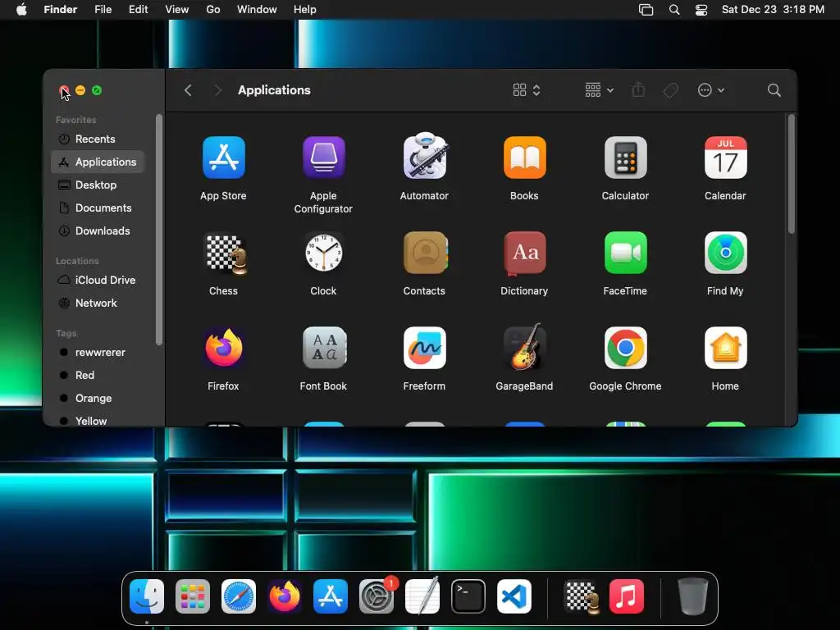Open Documents in the sidebar

tap(98, 208)
